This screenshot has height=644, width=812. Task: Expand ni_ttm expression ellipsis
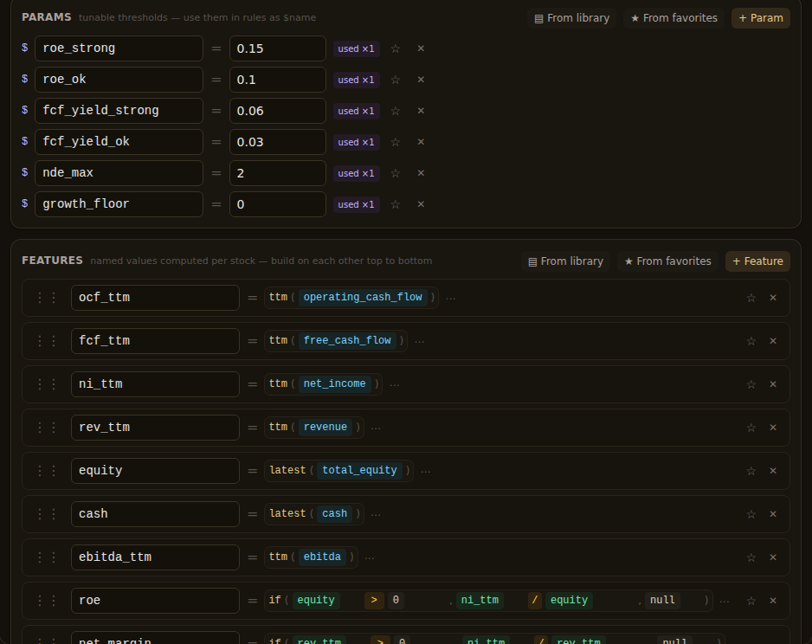click(395, 384)
